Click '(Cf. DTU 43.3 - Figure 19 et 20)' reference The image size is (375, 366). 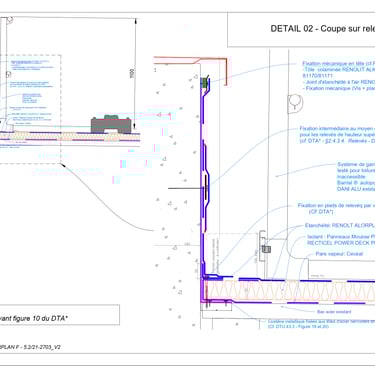tap(298, 326)
